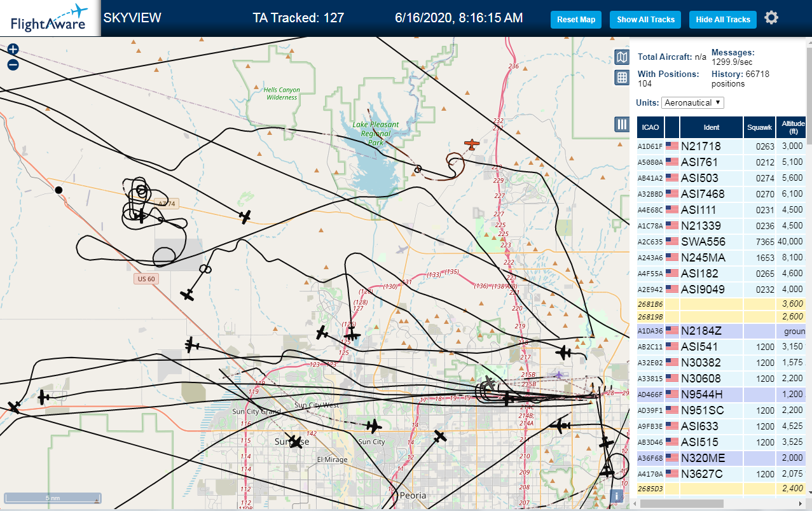Click the date and time display

point(459,18)
